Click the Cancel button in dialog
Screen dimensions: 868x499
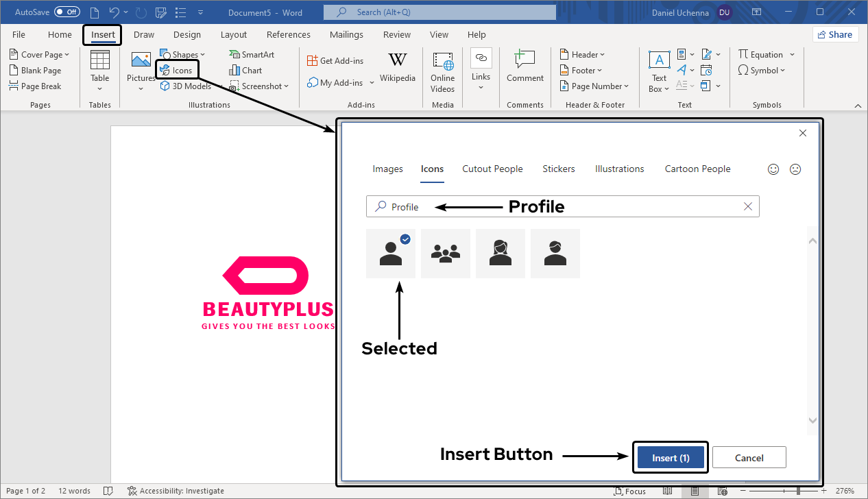tap(749, 458)
